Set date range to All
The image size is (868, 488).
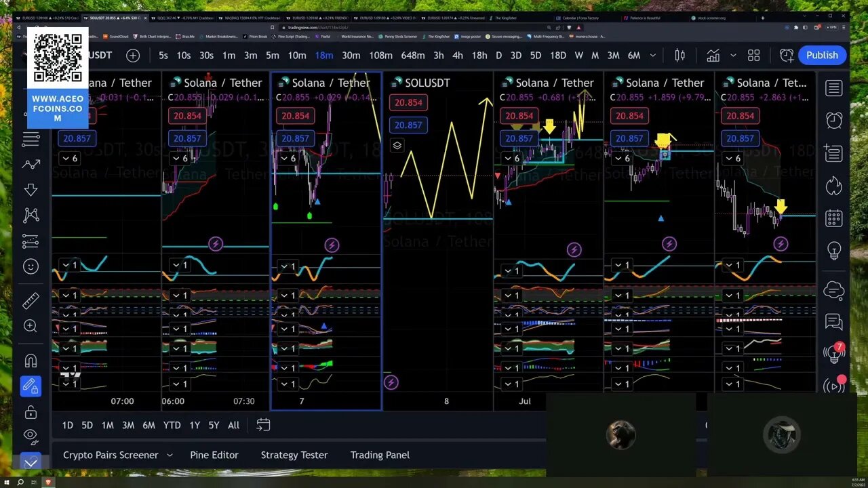click(x=233, y=426)
